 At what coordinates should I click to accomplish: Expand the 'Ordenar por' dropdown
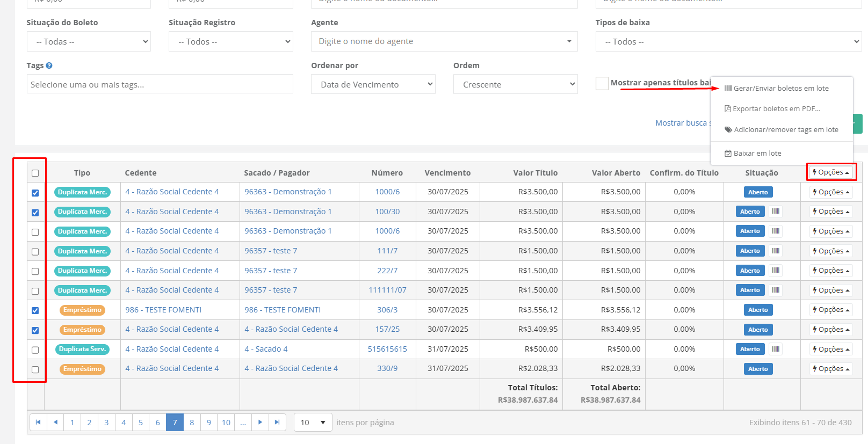(x=373, y=84)
